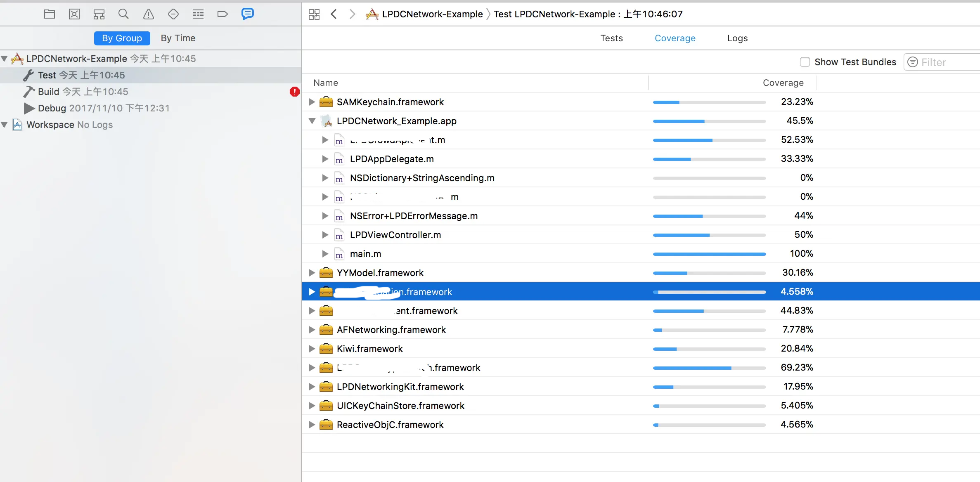Select the By Group segment
Screen dimensions: 980x482
(x=122, y=38)
